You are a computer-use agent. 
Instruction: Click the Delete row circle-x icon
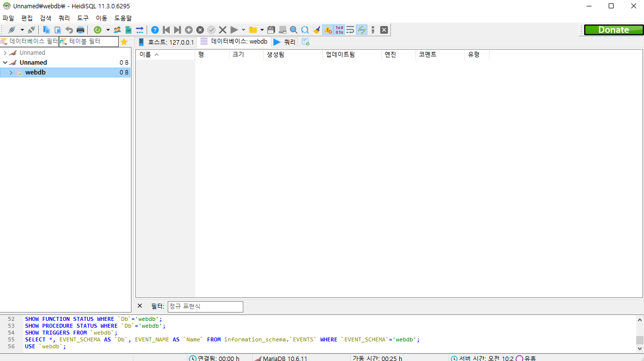(200, 30)
